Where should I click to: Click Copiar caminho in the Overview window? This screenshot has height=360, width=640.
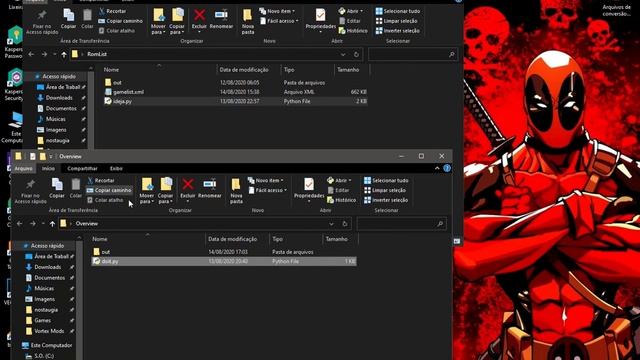point(109,190)
